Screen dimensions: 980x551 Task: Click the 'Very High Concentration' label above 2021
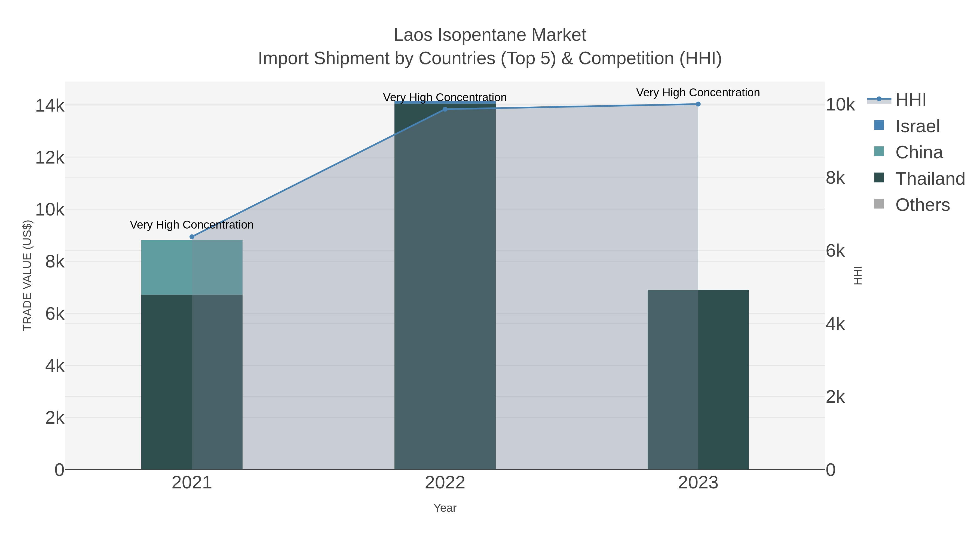click(192, 225)
